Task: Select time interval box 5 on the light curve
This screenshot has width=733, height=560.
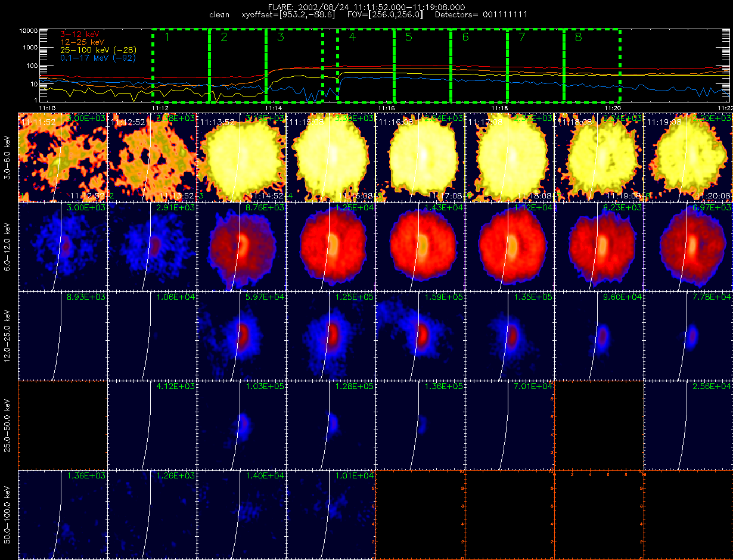Action: tap(422, 66)
